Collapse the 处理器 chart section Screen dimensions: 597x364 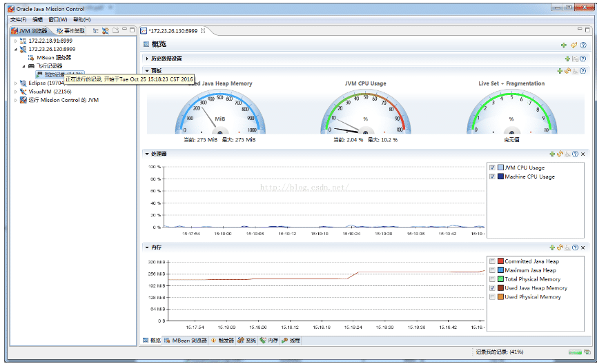(x=146, y=154)
